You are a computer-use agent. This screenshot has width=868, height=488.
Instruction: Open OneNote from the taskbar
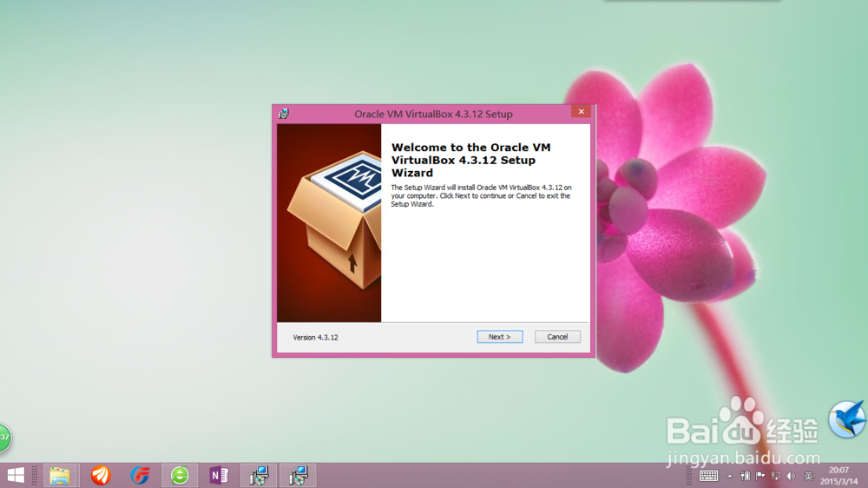[x=219, y=475]
